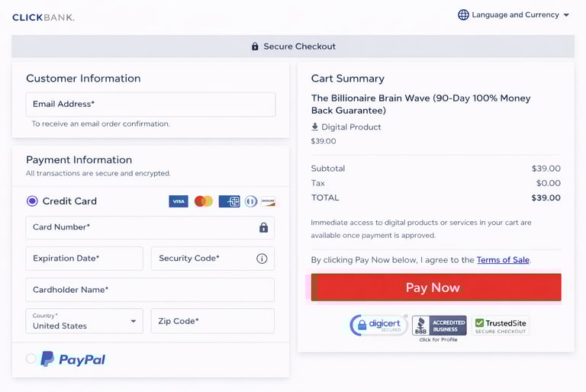Select the Credit Card payment option
586x392 pixels.
coord(32,201)
